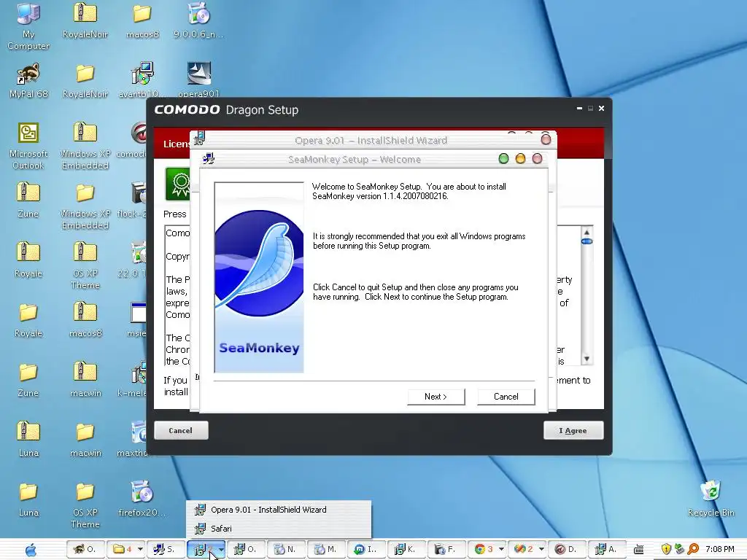Image resolution: width=747 pixels, height=560 pixels.
Task: Click Cancel in Comodo Dragon Setup
Action: [x=181, y=430]
